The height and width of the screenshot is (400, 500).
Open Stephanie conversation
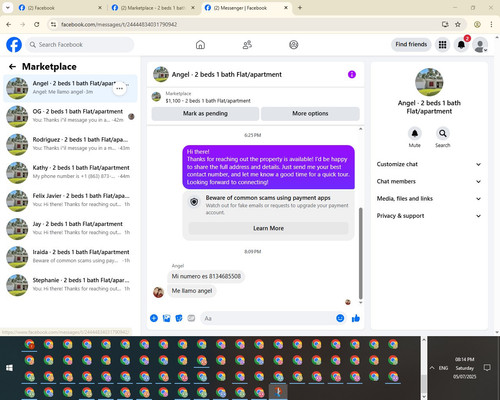click(70, 285)
